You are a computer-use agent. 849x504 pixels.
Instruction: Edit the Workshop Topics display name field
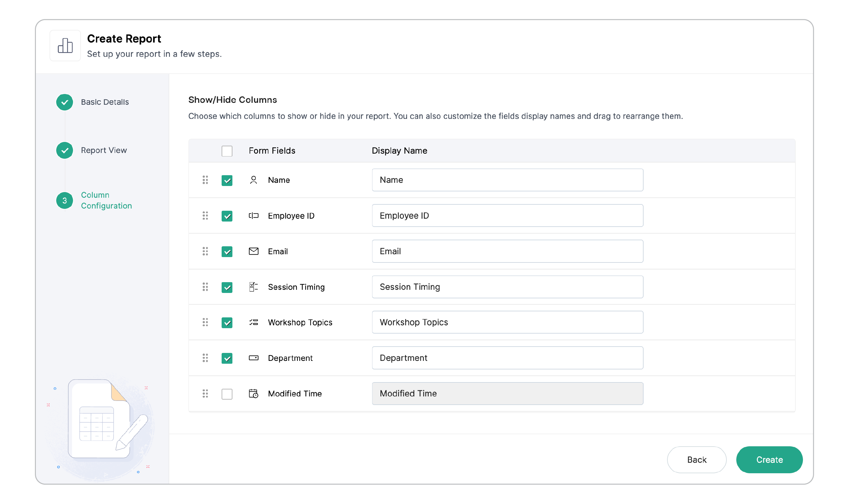pyautogui.click(x=507, y=322)
